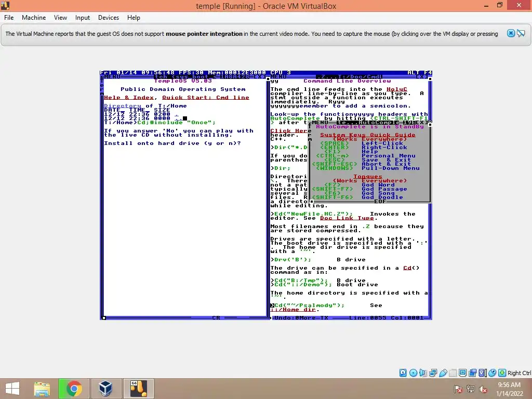Open the Tongues heading link
This screenshot has height=399, width=532.
click(x=368, y=177)
